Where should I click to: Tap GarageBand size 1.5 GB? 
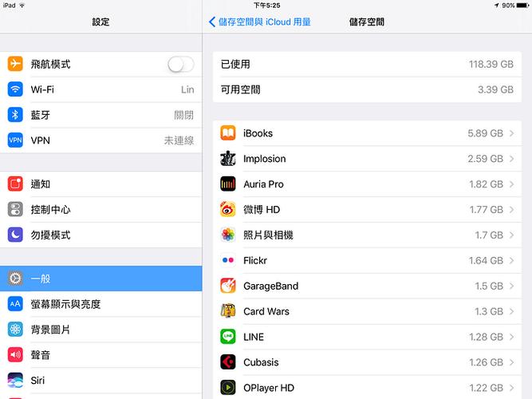point(489,286)
